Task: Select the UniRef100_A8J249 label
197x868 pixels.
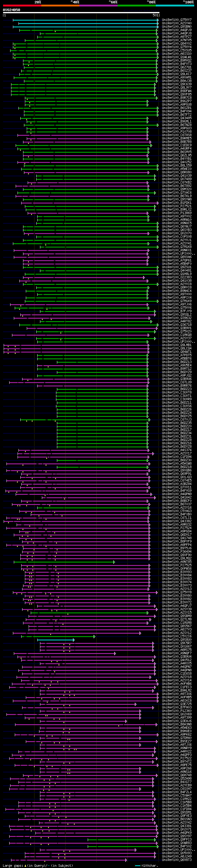Action: 177,856
